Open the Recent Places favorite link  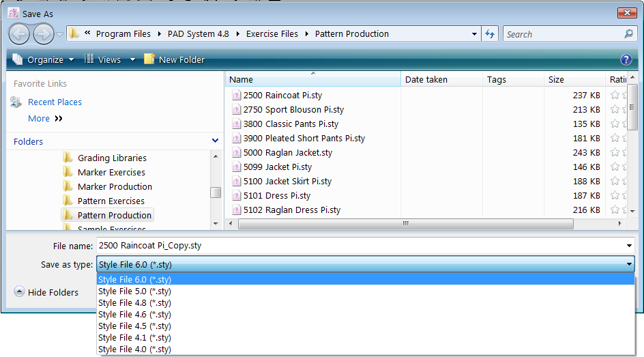pos(55,102)
